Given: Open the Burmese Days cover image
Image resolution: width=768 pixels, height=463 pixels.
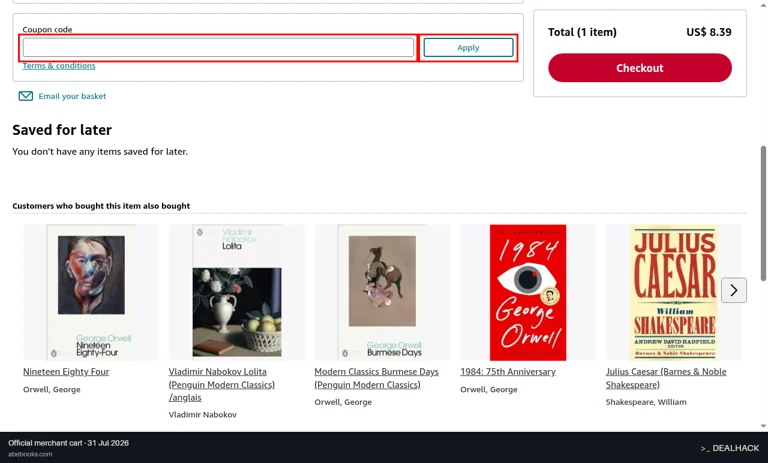Looking at the screenshot, I should [382, 292].
